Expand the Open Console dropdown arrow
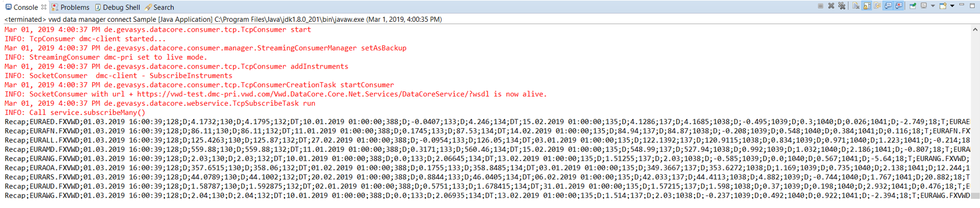 [x=952, y=6]
